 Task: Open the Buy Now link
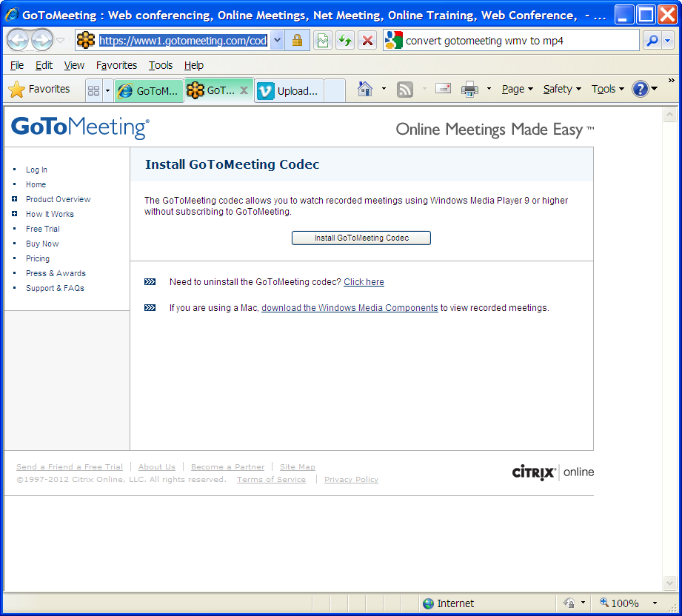coord(42,244)
